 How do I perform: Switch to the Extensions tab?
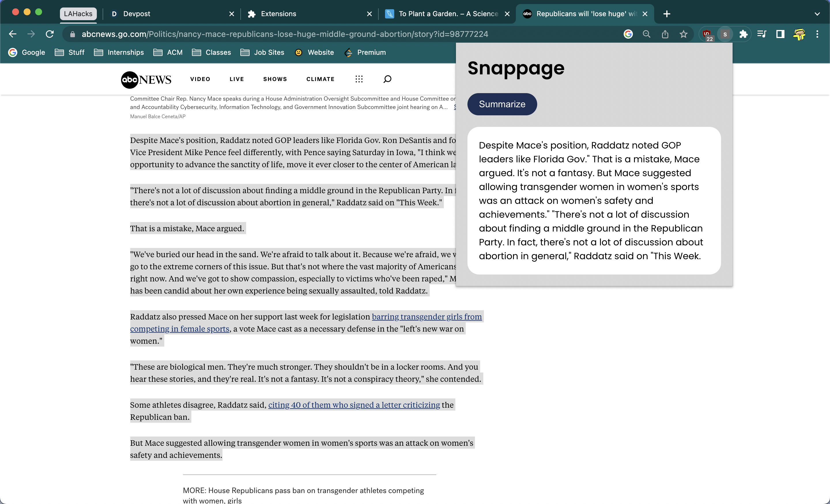click(278, 14)
